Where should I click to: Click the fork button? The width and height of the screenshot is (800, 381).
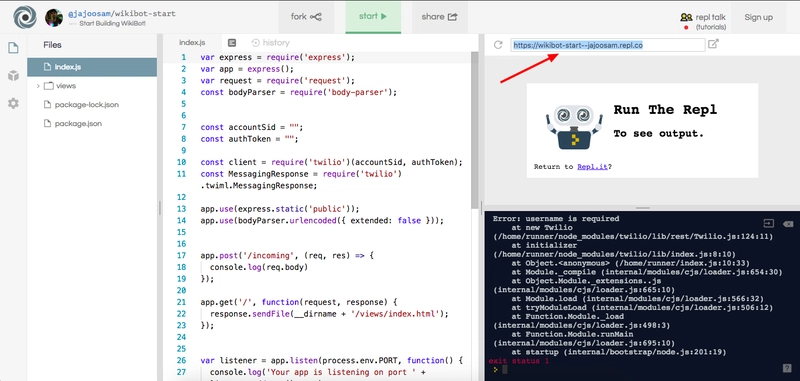click(306, 17)
